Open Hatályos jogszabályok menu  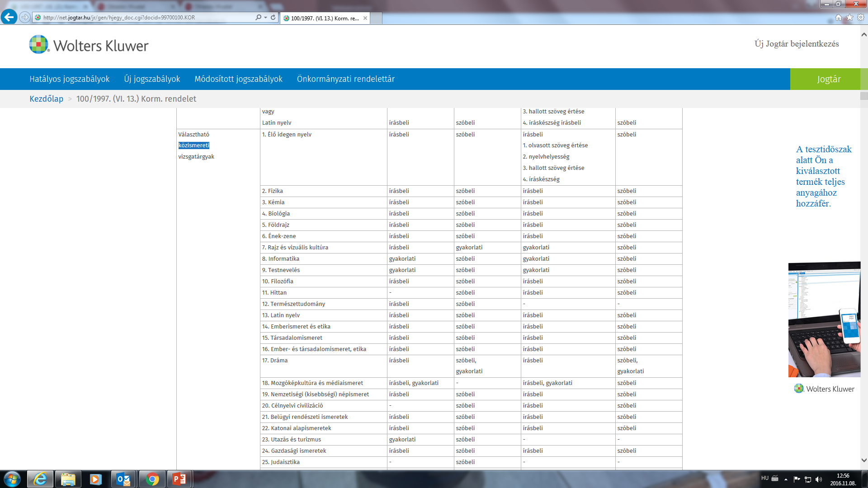[x=70, y=79]
